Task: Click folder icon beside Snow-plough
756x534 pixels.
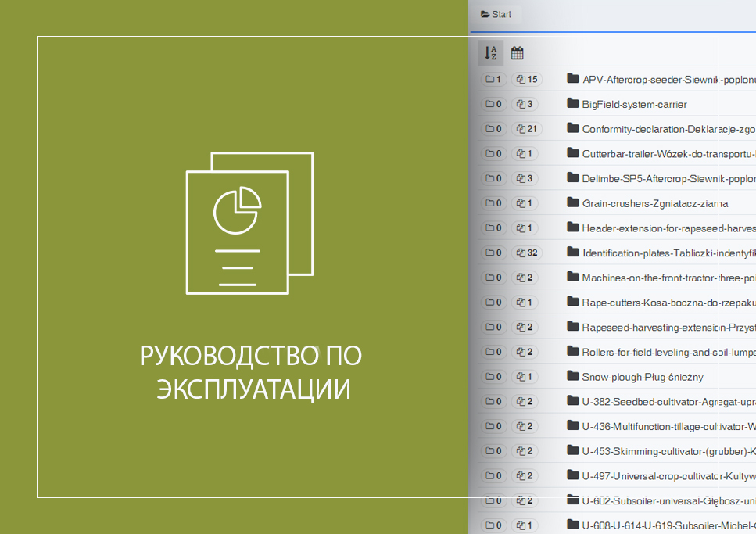Action: [x=573, y=375]
